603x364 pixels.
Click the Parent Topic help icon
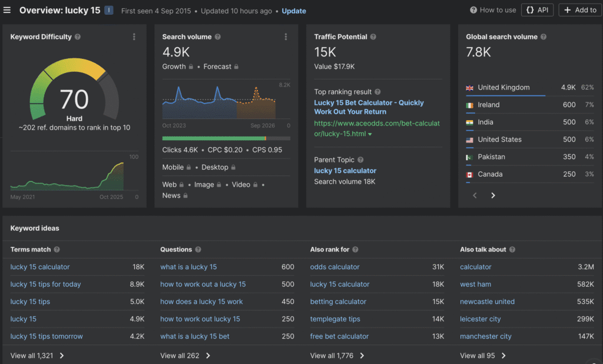360,160
